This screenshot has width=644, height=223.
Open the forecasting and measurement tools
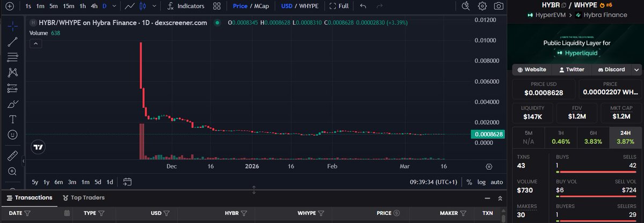(x=12, y=88)
